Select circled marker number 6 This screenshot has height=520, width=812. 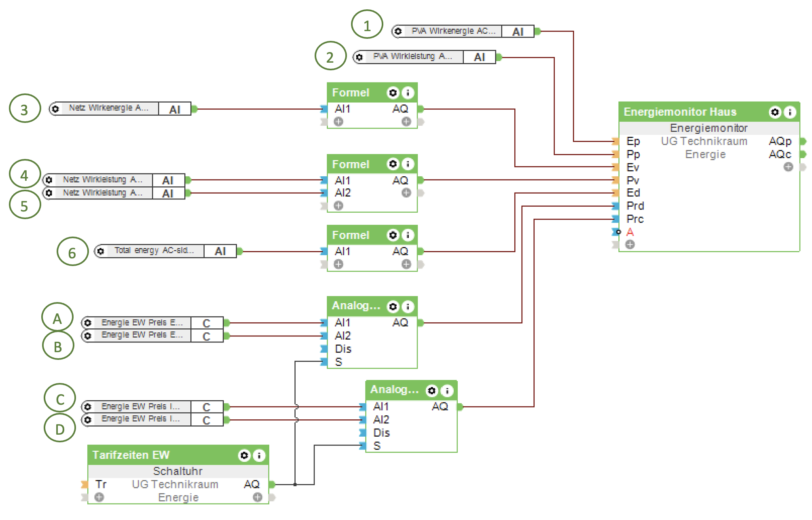tap(72, 252)
